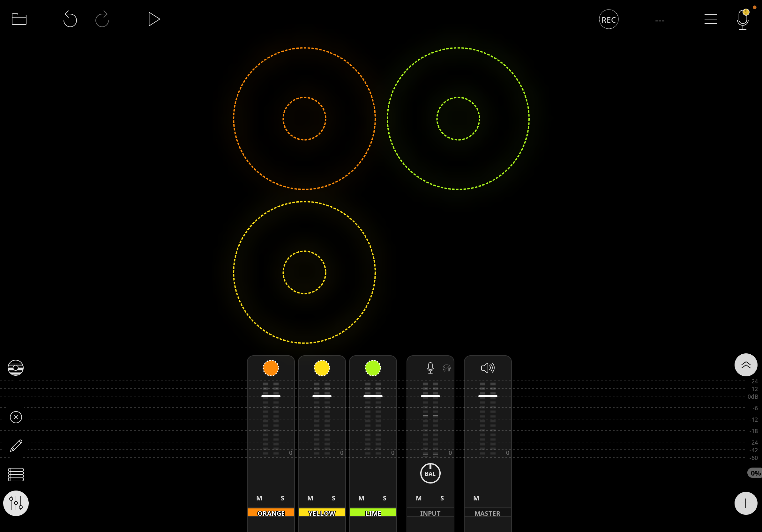Redo the last action

tap(101, 19)
